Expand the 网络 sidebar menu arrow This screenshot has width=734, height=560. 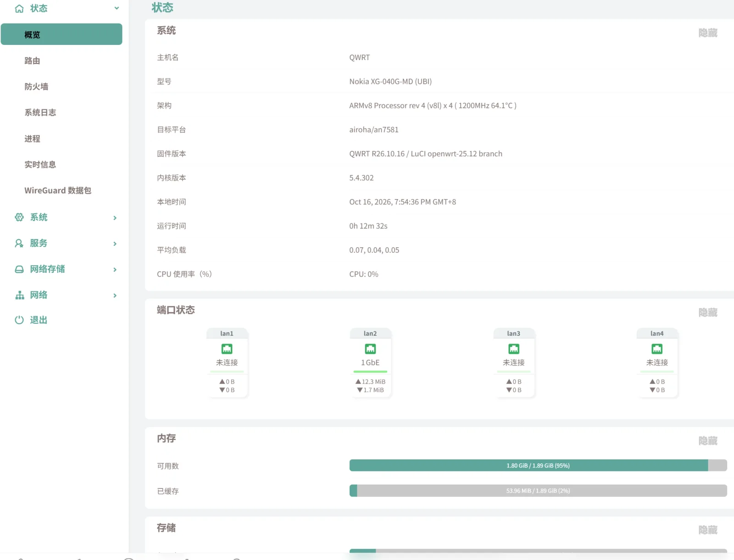pos(115,296)
